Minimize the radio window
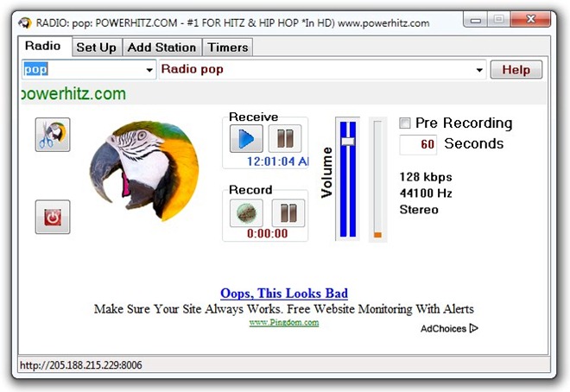This screenshot has height=392, width=570. pyautogui.click(x=476, y=19)
